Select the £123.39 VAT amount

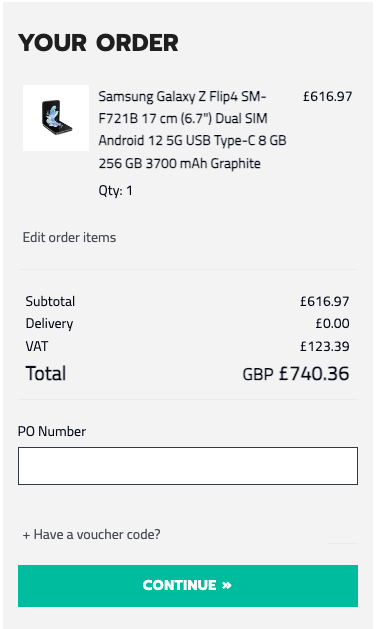tap(325, 346)
